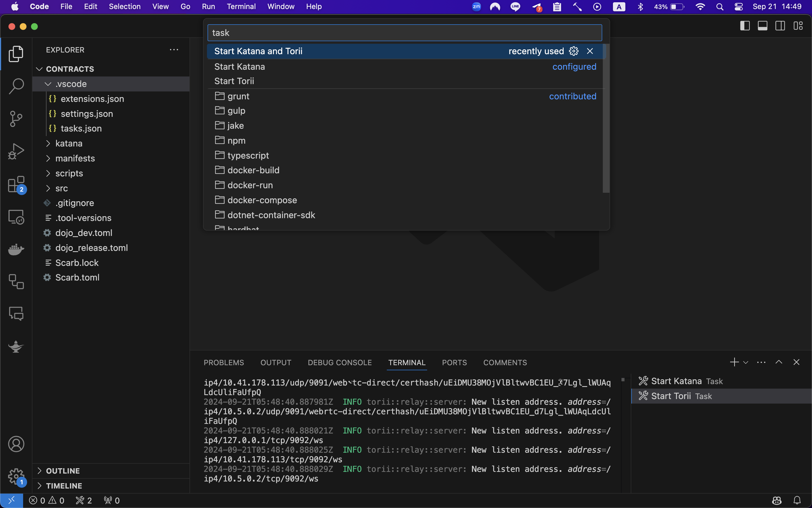Open macOS Spotlight search icon
Viewport: 812px width, 508px height.
[x=720, y=7]
